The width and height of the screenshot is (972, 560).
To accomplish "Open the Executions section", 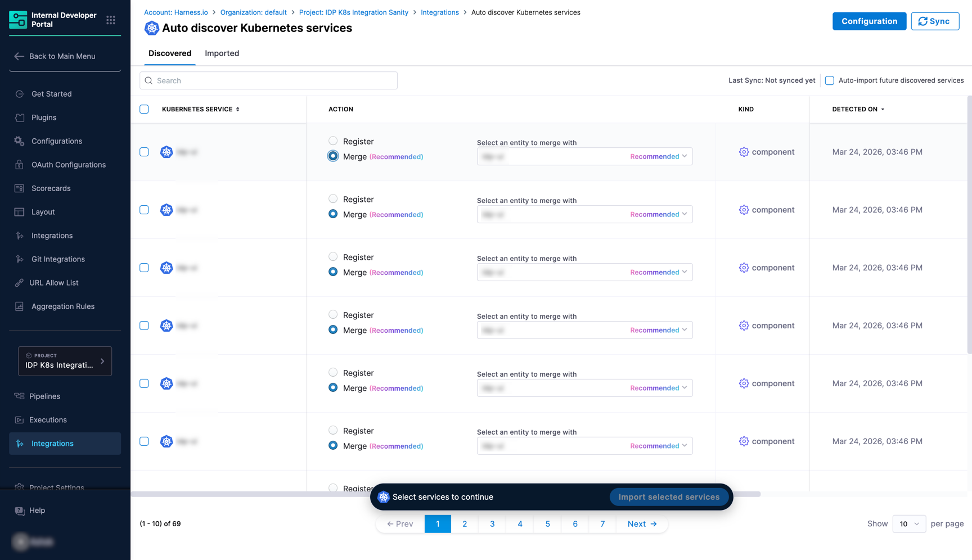I will pos(48,419).
